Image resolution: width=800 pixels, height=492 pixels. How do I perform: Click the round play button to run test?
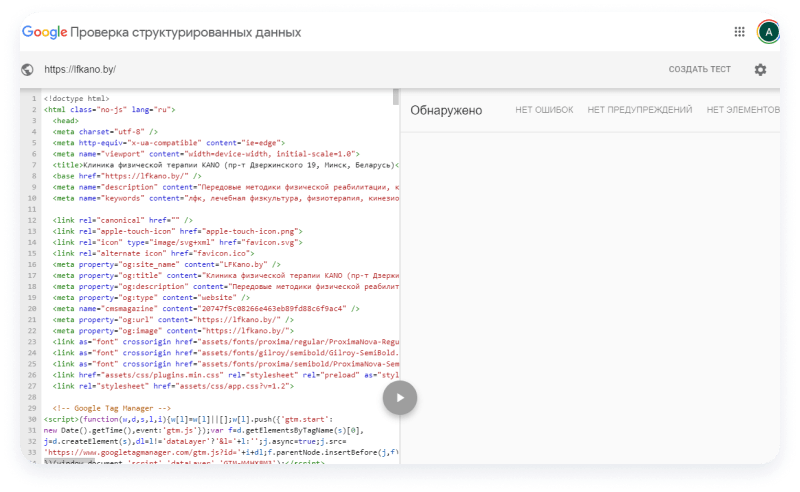click(399, 397)
